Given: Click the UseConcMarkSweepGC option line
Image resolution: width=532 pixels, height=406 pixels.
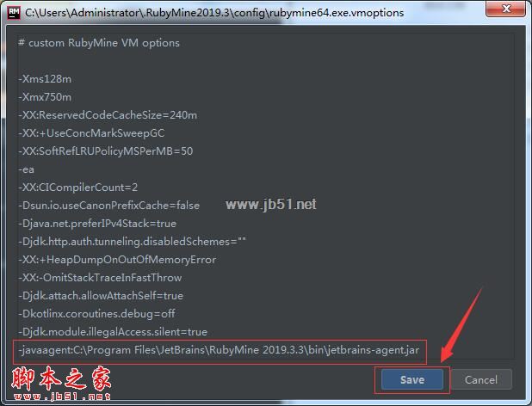Looking at the screenshot, I should [x=91, y=132].
